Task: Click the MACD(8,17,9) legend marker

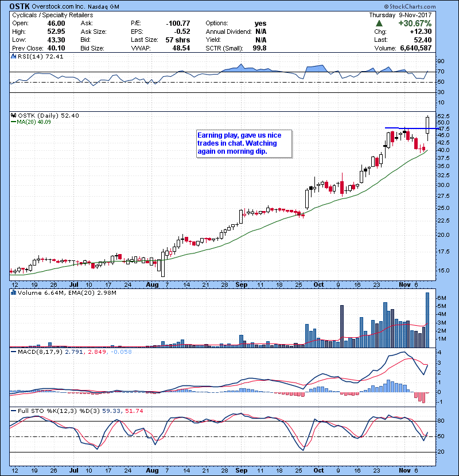Action: pyautogui.click(x=13, y=352)
